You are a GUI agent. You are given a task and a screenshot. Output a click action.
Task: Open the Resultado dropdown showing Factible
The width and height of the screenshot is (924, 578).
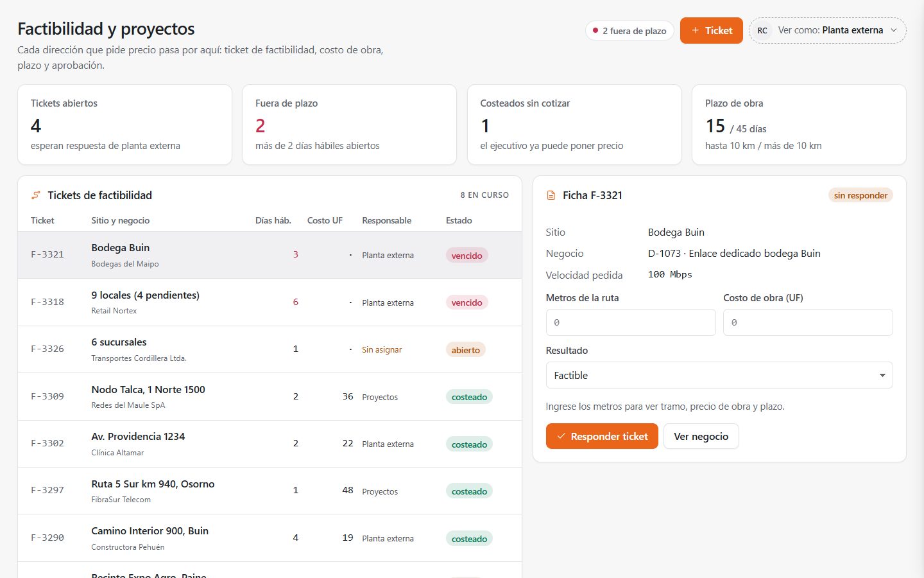point(719,375)
